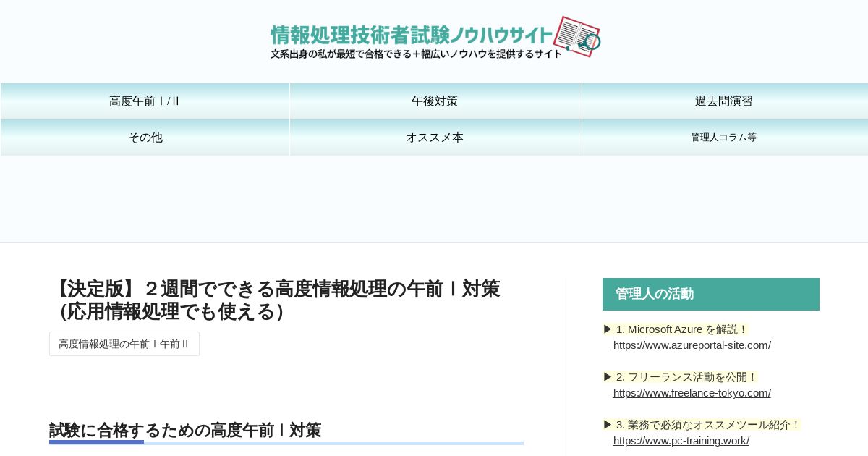Click the text 2. フリーランス活動を公開！
The image size is (868, 456).
pos(686,377)
